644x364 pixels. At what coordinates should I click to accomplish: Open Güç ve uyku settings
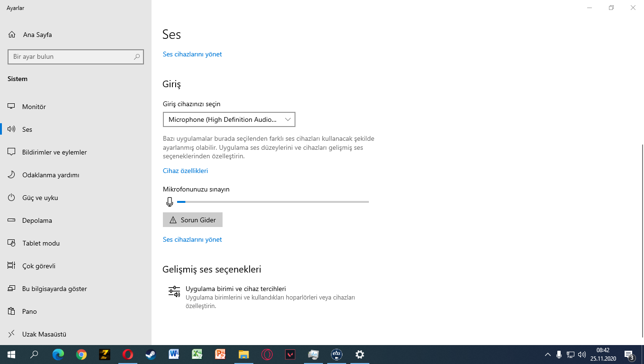click(x=76, y=198)
